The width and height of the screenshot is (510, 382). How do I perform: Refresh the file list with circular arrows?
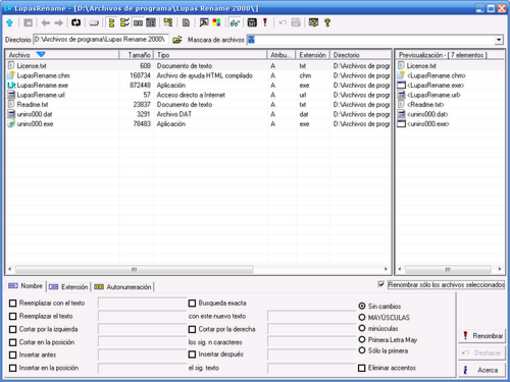[x=76, y=23]
